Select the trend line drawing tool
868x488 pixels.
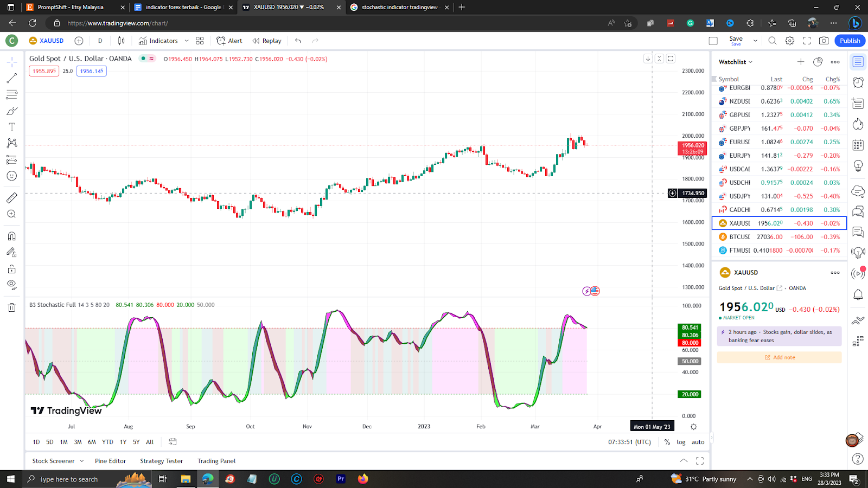(11, 79)
